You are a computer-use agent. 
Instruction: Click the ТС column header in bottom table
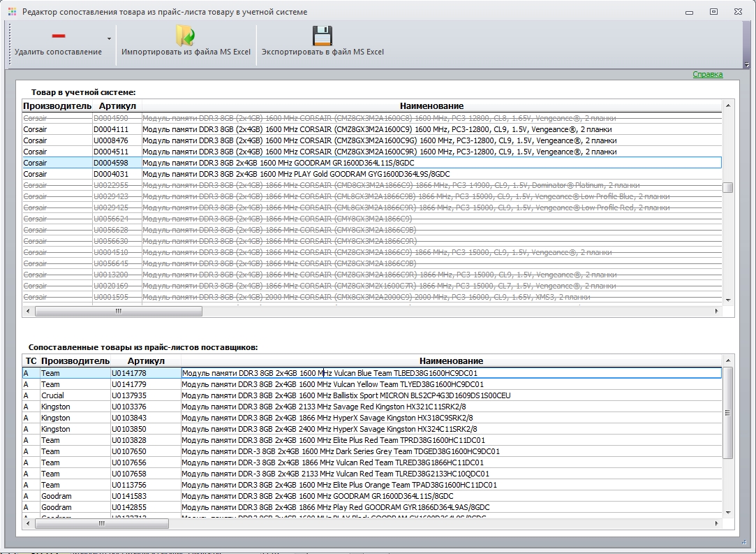coord(31,361)
